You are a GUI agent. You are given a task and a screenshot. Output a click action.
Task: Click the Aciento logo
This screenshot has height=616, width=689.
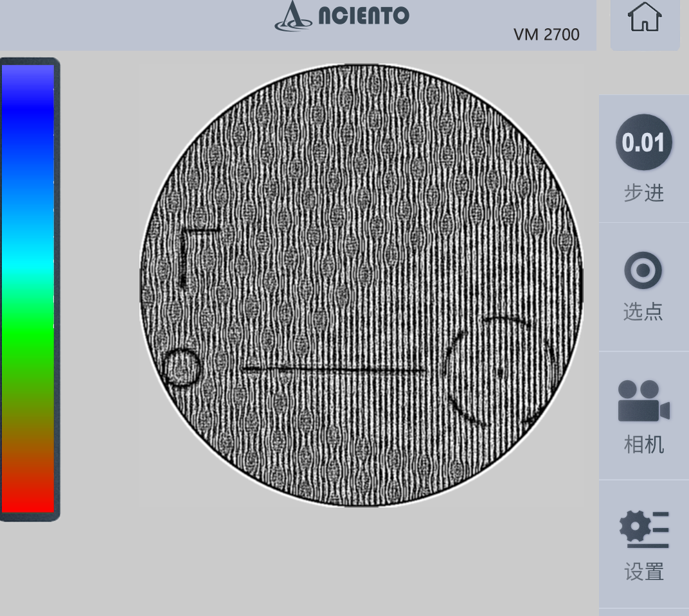(x=342, y=16)
